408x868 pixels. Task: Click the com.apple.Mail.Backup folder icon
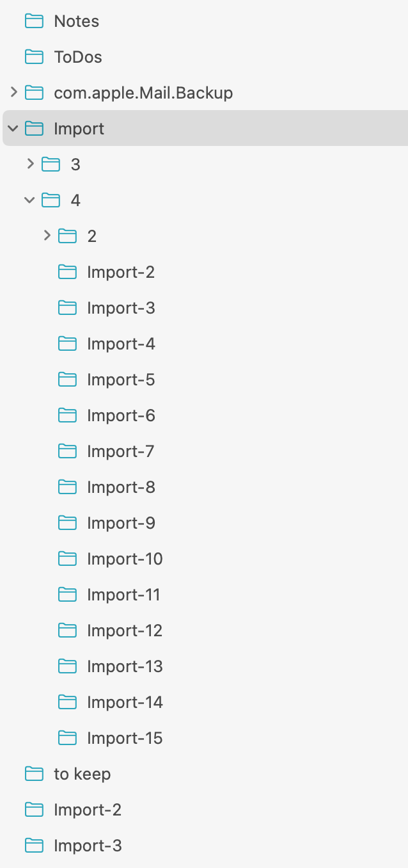click(x=33, y=93)
